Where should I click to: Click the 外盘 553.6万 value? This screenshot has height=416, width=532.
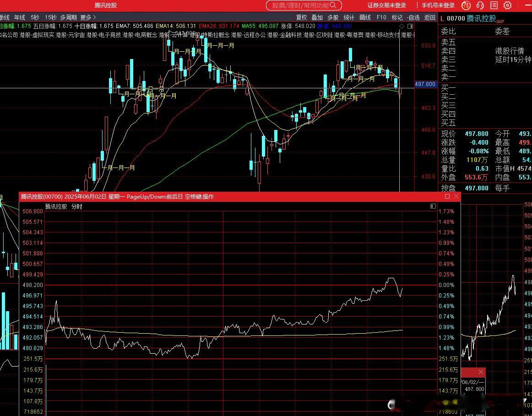(x=477, y=177)
